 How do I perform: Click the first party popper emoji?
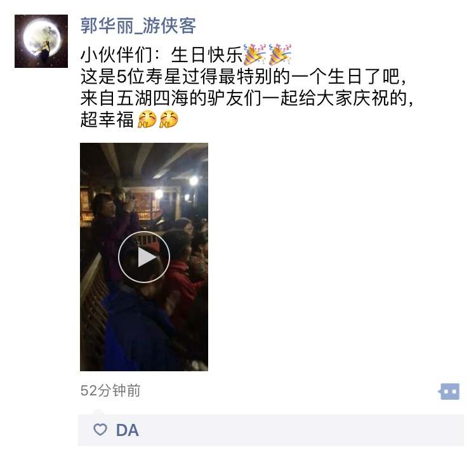click(x=255, y=55)
